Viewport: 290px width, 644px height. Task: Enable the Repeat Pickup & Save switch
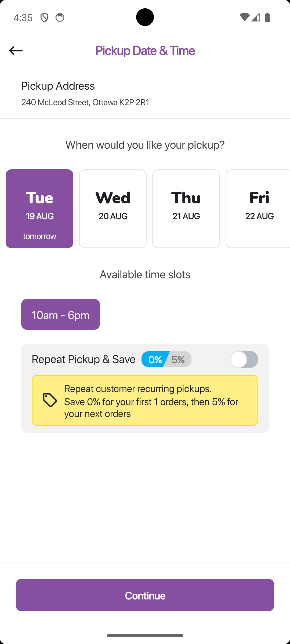244,359
